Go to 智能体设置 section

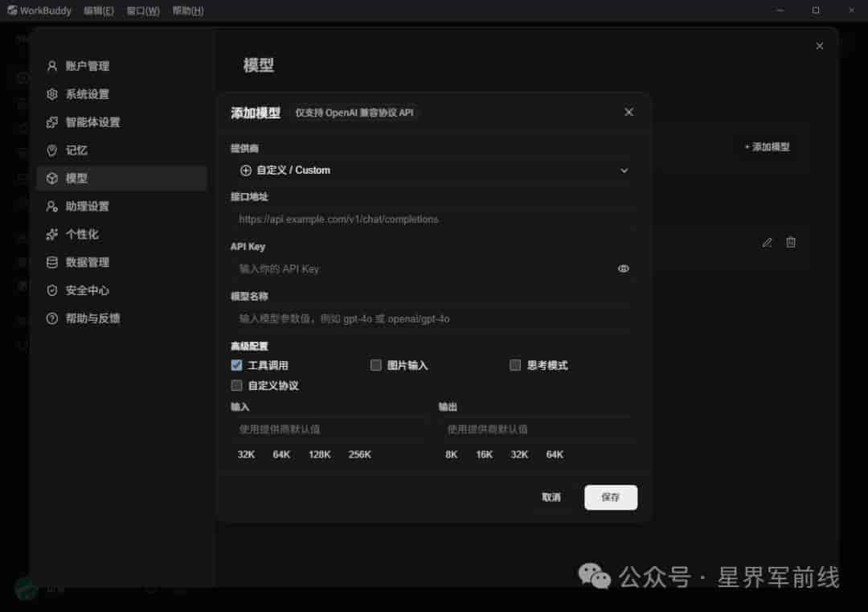(122, 122)
